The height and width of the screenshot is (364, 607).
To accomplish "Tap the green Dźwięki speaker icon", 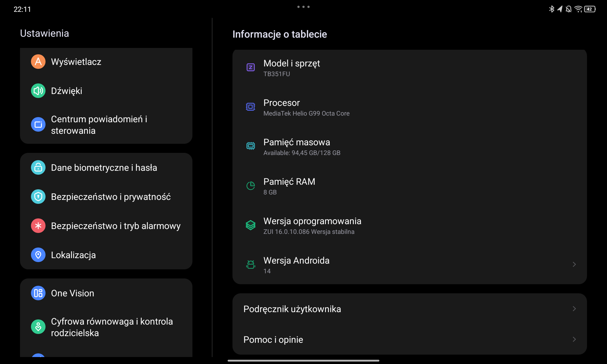I will pyautogui.click(x=38, y=91).
